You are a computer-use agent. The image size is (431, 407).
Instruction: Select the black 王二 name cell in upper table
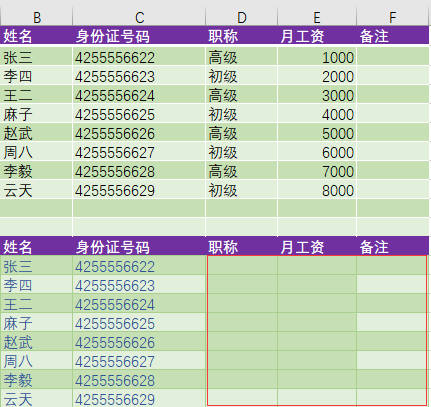[36, 95]
